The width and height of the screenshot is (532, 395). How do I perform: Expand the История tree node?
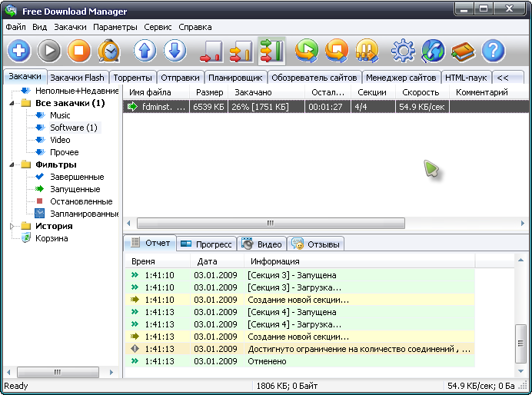pyautogui.click(x=12, y=226)
